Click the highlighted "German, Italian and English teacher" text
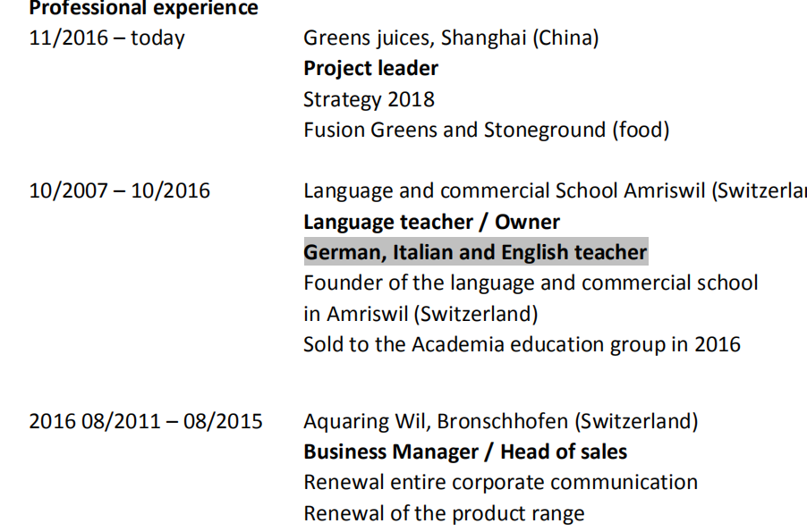Screen dimensions: 807x532 [x=475, y=252]
